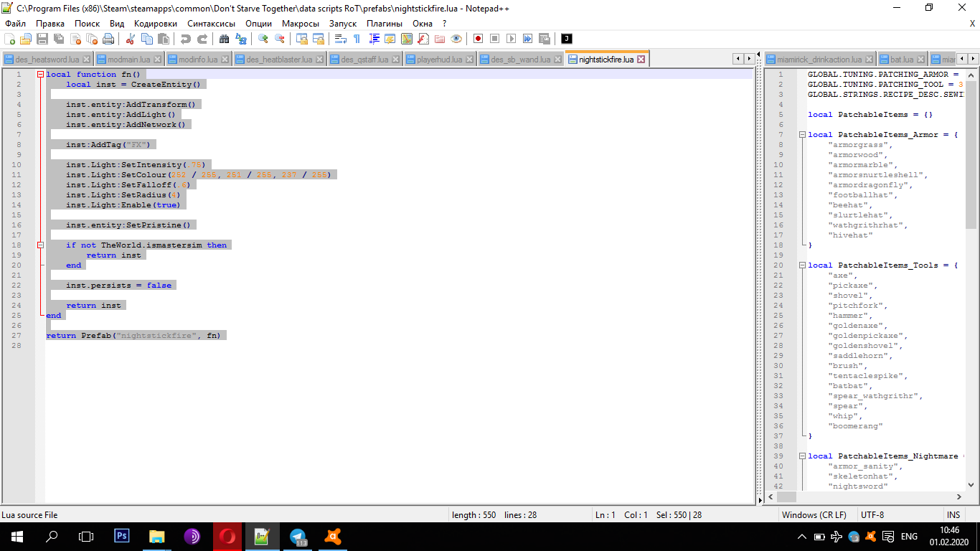Collapse the PatchableItems_Nightmare table fold
The height and width of the screenshot is (551, 980).
point(802,456)
